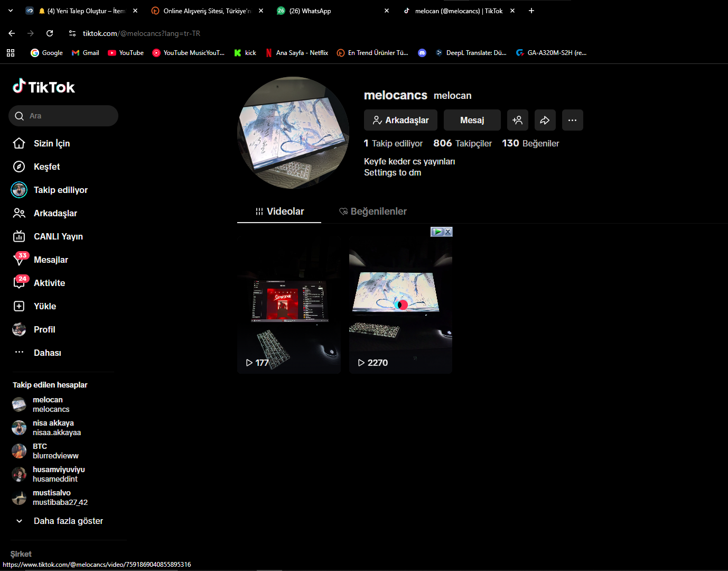
Task: Open En Trend Ürünler bookmark
Action: (x=372, y=53)
